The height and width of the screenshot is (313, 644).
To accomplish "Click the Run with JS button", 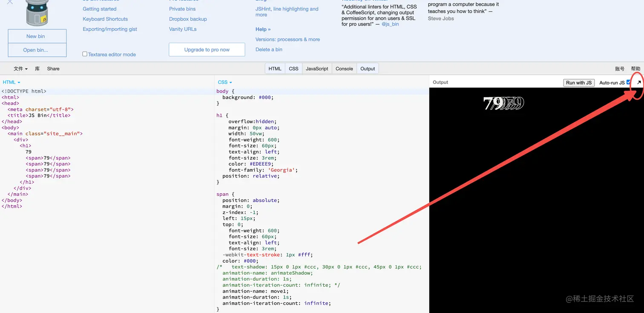I will (x=579, y=83).
